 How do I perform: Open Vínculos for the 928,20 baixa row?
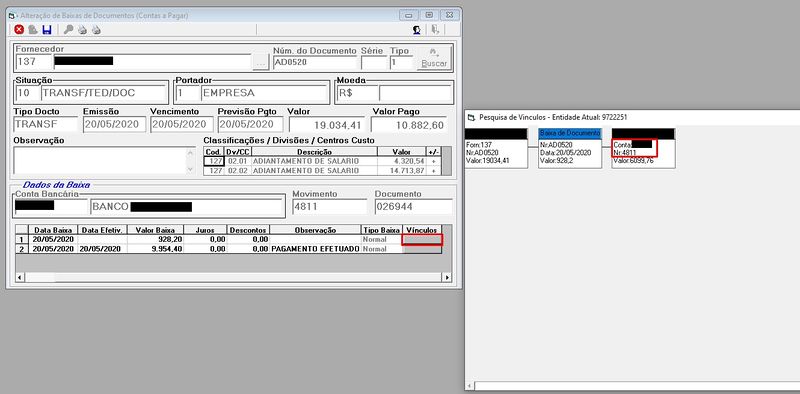pyautogui.click(x=422, y=239)
